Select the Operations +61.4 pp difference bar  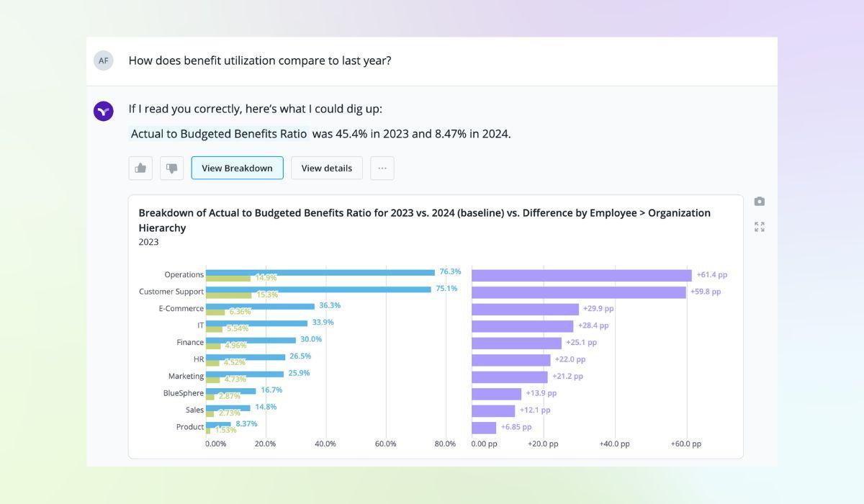coord(582,275)
